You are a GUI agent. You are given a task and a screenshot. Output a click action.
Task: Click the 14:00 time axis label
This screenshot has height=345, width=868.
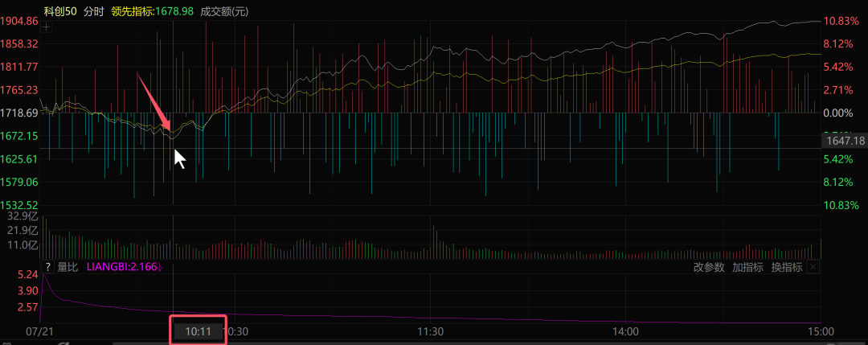pos(624,331)
